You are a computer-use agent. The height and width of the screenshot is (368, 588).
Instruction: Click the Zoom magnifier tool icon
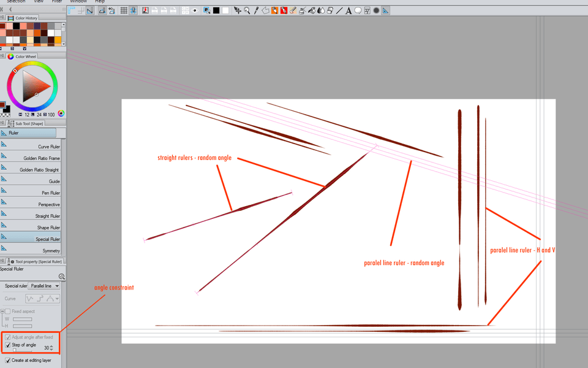coord(247,10)
